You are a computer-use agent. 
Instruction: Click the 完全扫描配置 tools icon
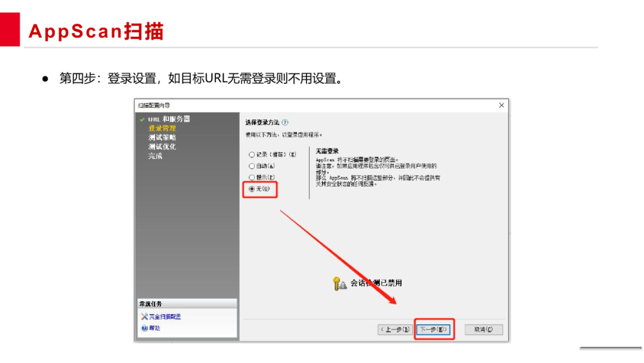(x=144, y=316)
